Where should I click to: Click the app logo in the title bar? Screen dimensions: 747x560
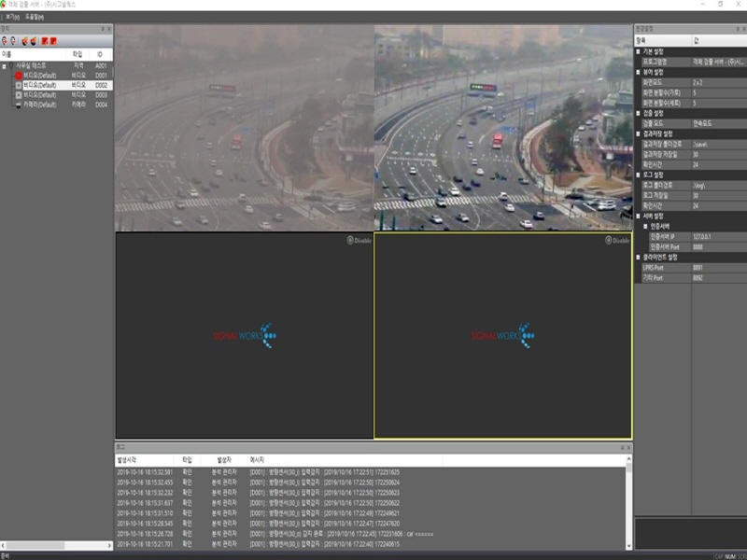point(4,5)
